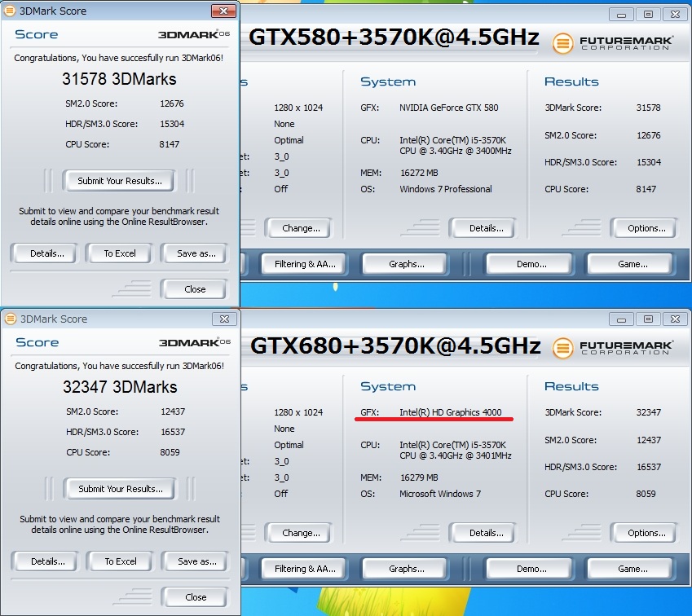Launch Game in GTX680 window

632,569
